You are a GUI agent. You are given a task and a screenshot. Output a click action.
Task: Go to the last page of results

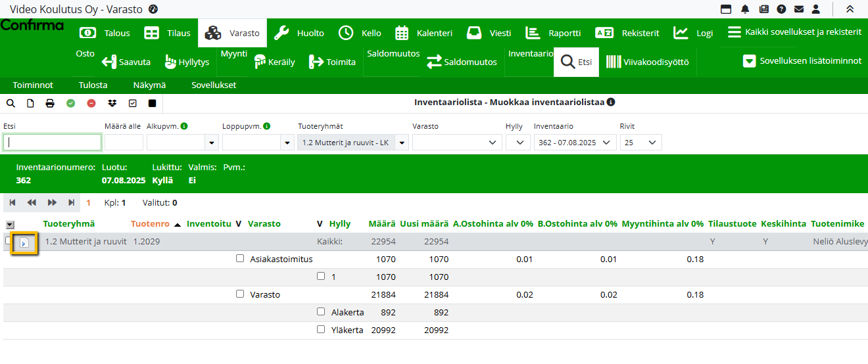click(71, 203)
